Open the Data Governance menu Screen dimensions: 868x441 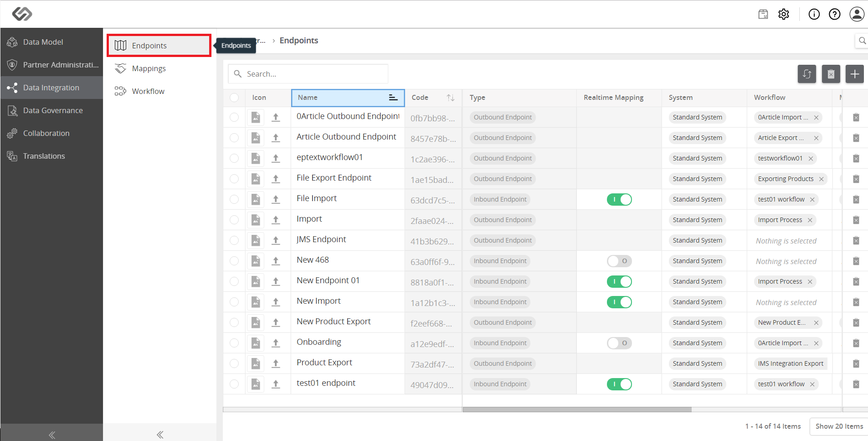(51, 110)
